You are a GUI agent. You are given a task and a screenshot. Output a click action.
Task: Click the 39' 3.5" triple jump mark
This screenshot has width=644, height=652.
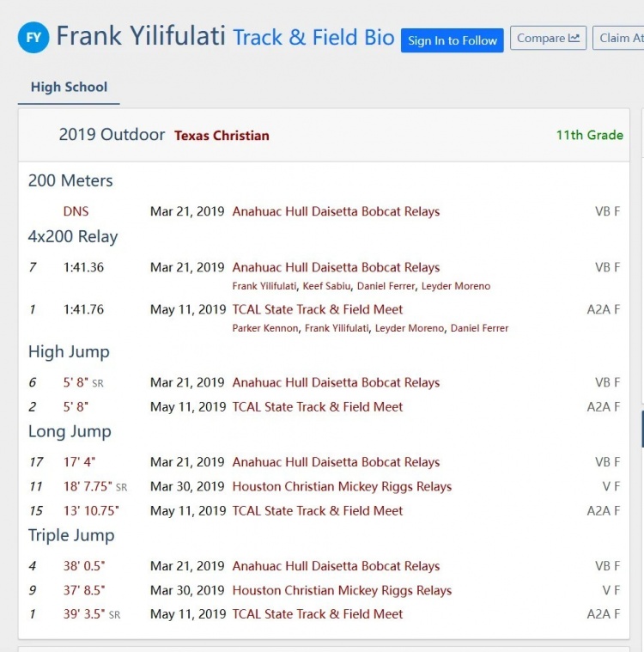[85, 614]
